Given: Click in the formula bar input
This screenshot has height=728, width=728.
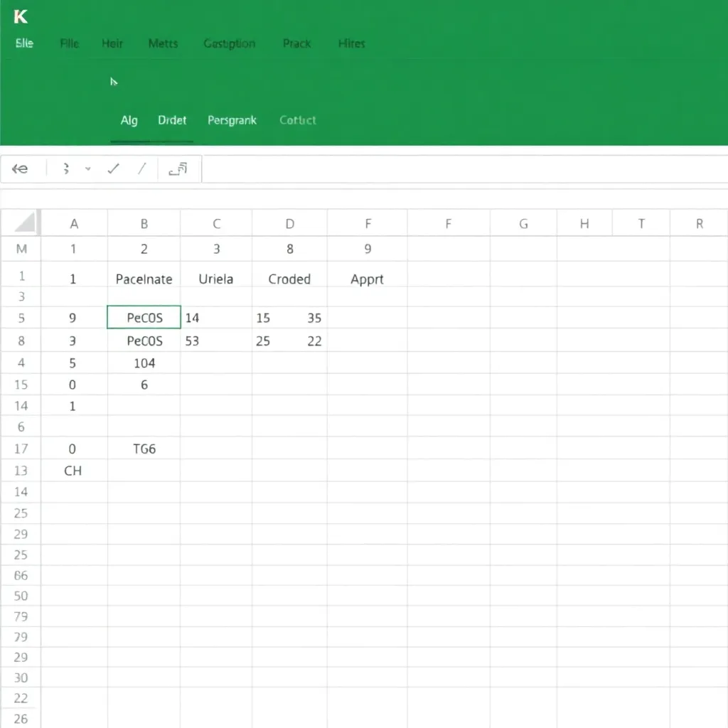Looking at the screenshot, I should 462,169.
